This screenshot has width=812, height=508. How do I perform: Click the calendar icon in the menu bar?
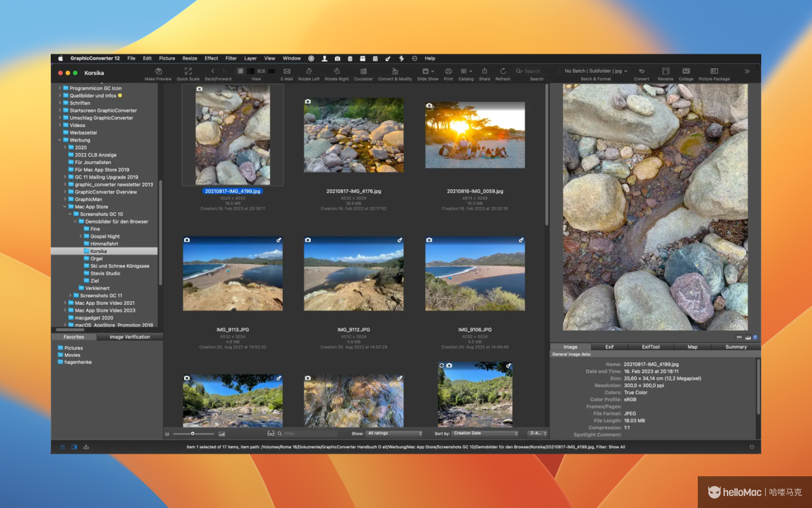tap(375, 58)
